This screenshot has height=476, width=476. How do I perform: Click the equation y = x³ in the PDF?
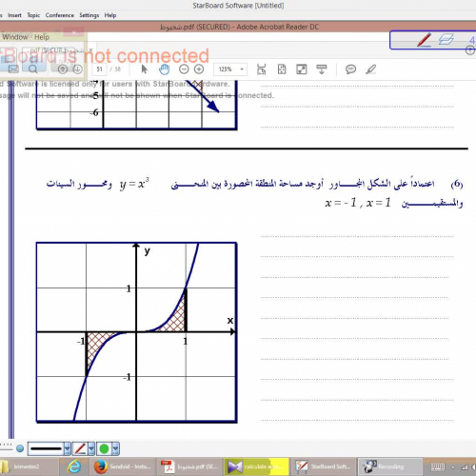[134, 184]
